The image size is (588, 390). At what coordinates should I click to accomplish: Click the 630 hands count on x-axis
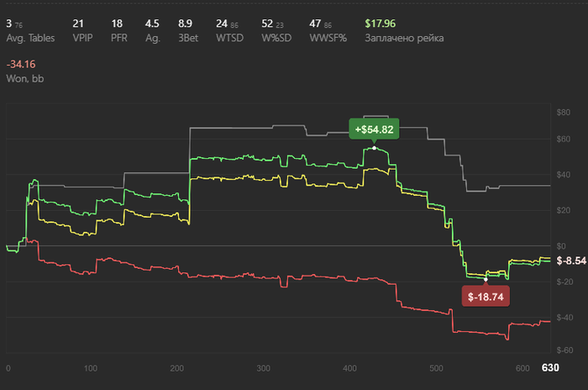pyautogui.click(x=549, y=368)
